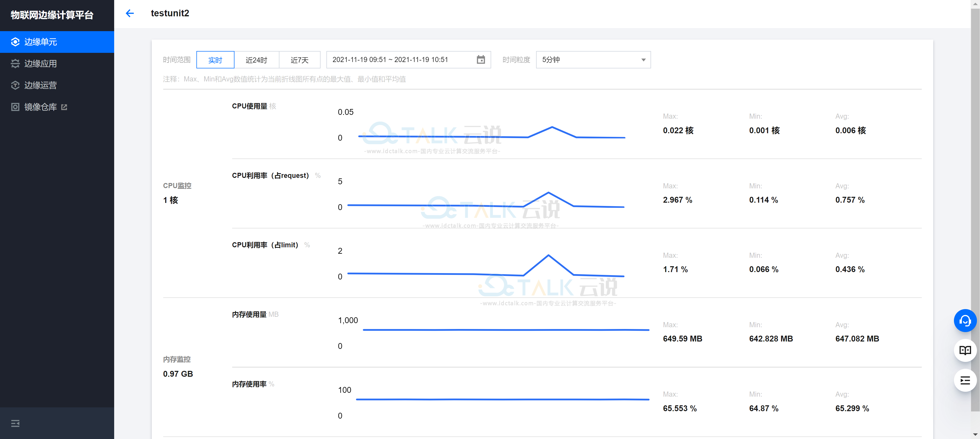The width and height of the screenshot is (980, 439).
Task: Click the CPU使用量 label
Action: click(250, 106)
